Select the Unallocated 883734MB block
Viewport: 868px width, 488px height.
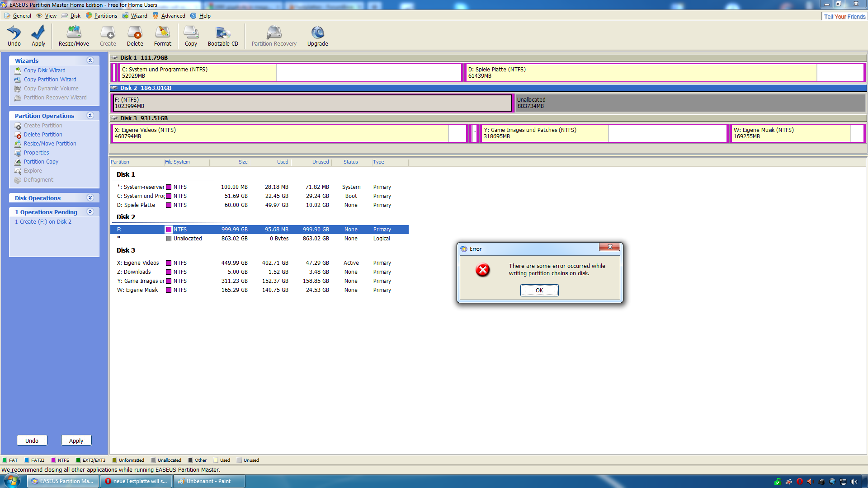point(690,103)
